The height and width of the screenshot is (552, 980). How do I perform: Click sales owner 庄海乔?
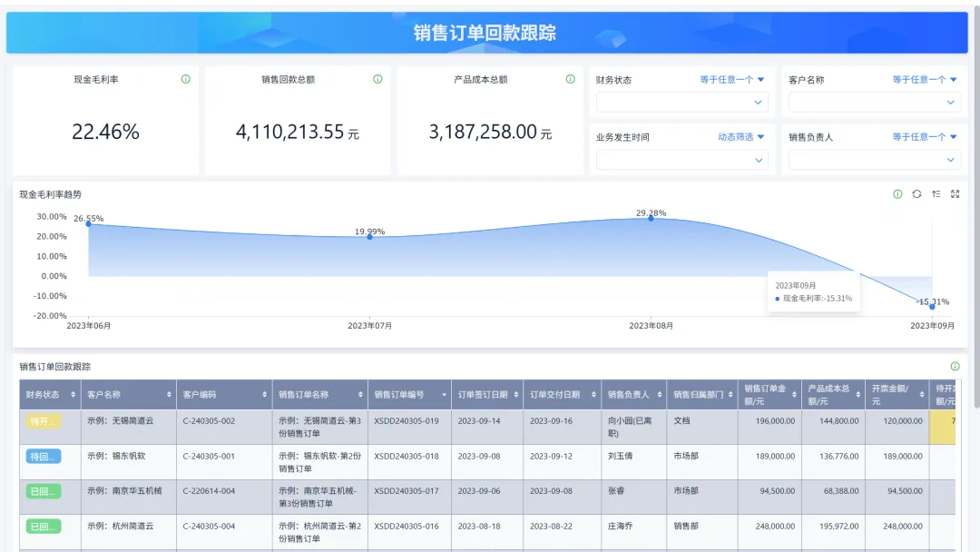[620, 527]
